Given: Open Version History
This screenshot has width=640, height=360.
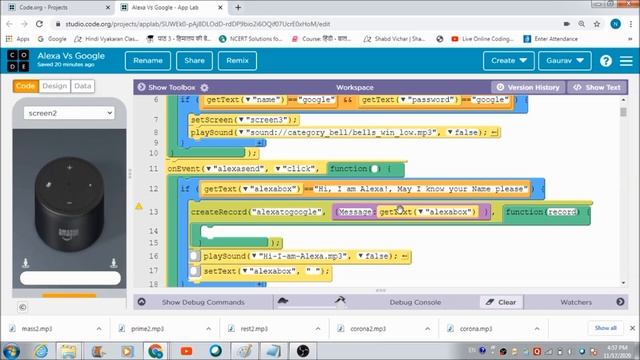Looking at the screenshot, I should click(x=528, y=87).
